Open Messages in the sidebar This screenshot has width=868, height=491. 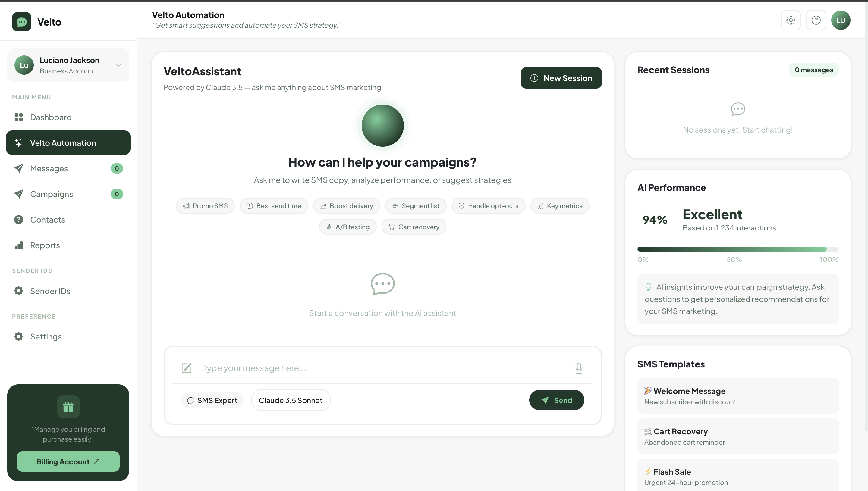[x=68, y=168]
